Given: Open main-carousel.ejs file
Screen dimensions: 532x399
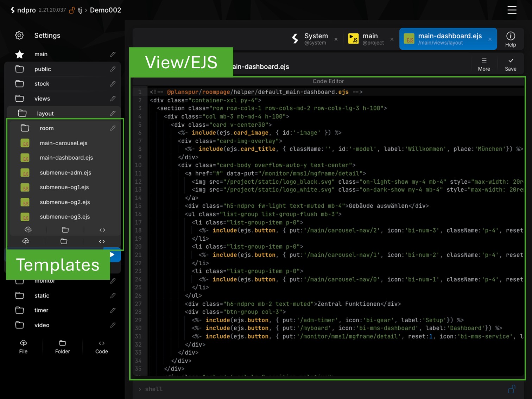Looking at the screenshot, I should click(63, 143).
